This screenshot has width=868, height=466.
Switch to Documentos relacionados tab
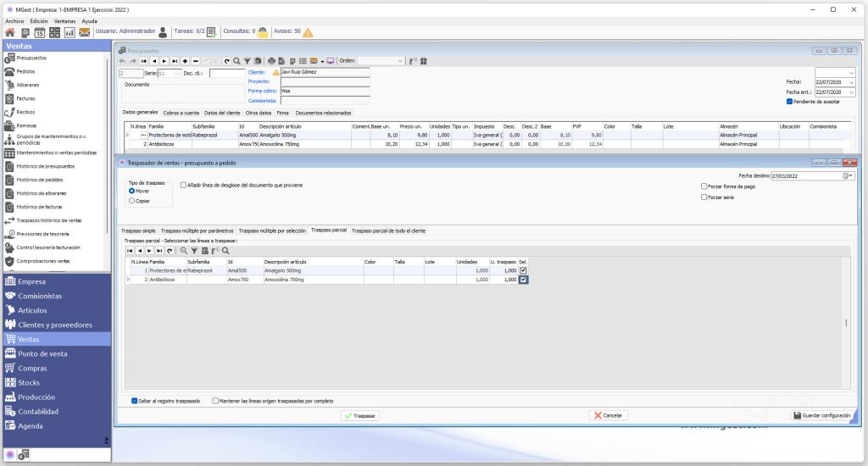coord(323,113)
